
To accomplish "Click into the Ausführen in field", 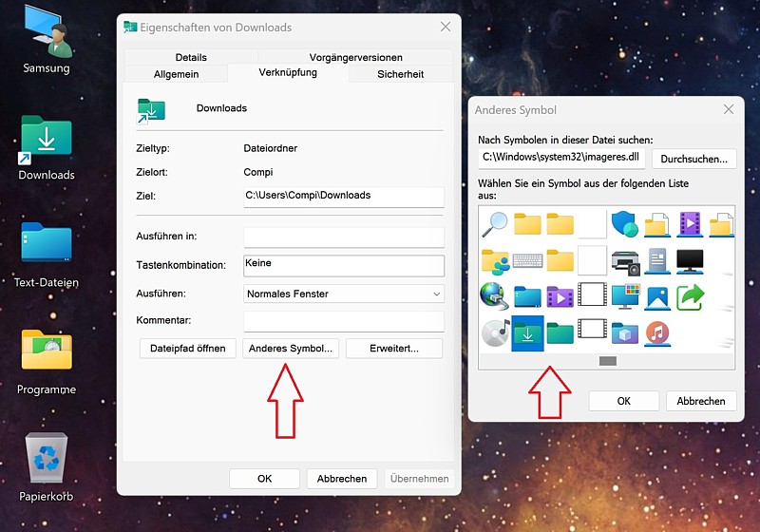I will click(344, 237).
